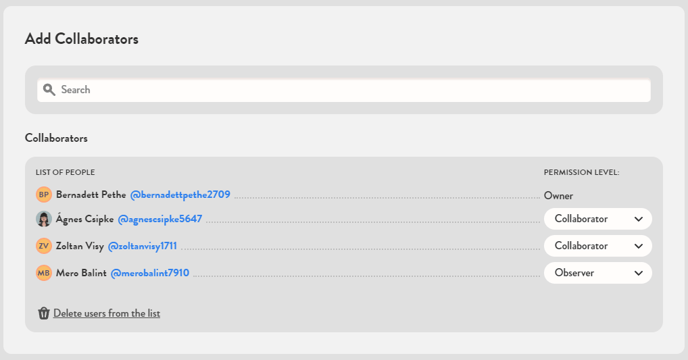Viewport: 688px width, 360px height.
Task: Click the trash can delete icon
Action: point(43,313)
